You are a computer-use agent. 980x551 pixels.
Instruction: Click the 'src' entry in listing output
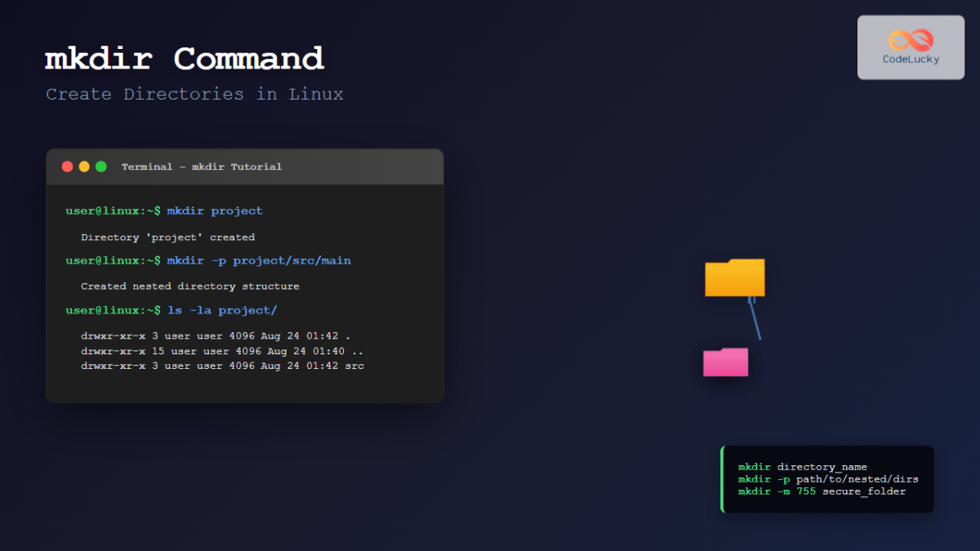click(x=355, y=366)
